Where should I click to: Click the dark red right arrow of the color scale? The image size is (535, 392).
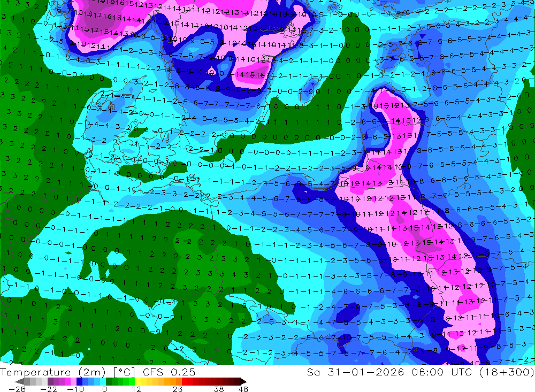pos(243,381)
